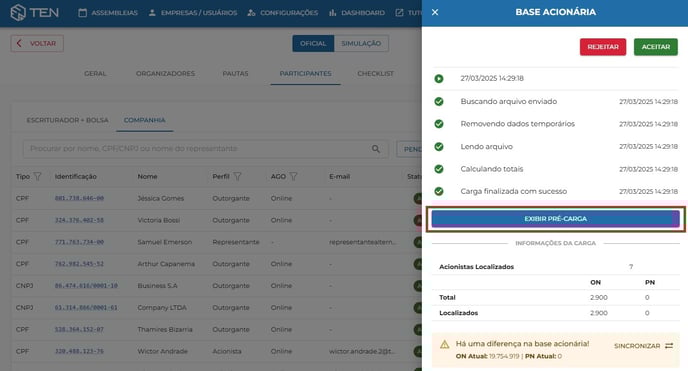Click the name Arthur Capanema
The image size is (688, 371).
(x=166, y=264)
